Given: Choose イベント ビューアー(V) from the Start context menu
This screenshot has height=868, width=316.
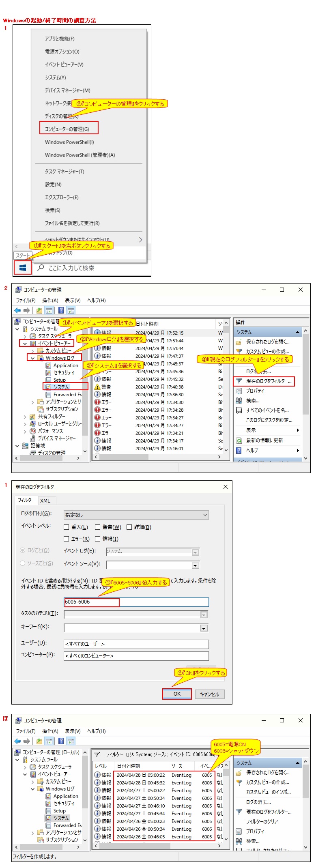Looking at the screenshot, I should click(64, 64).
